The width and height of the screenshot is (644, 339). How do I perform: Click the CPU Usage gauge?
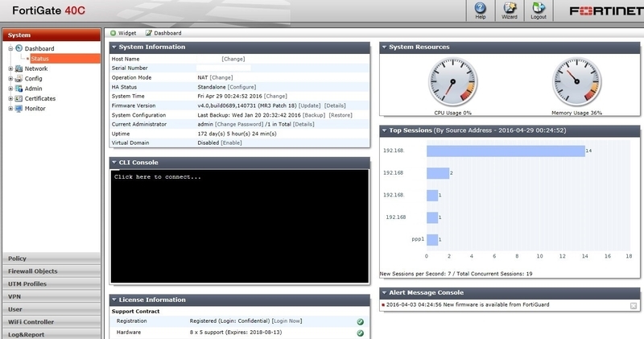tap(452, 82)
